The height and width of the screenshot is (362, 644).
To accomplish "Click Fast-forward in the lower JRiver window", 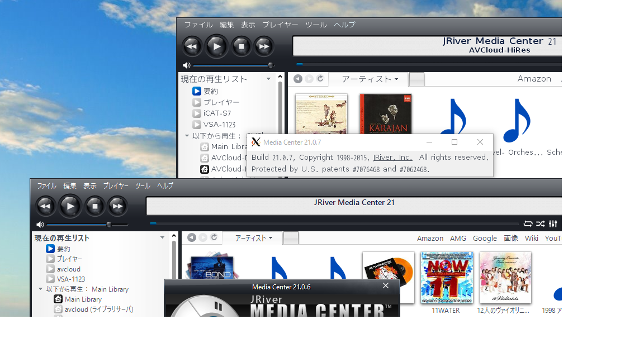I will click(x=117, y=206).
